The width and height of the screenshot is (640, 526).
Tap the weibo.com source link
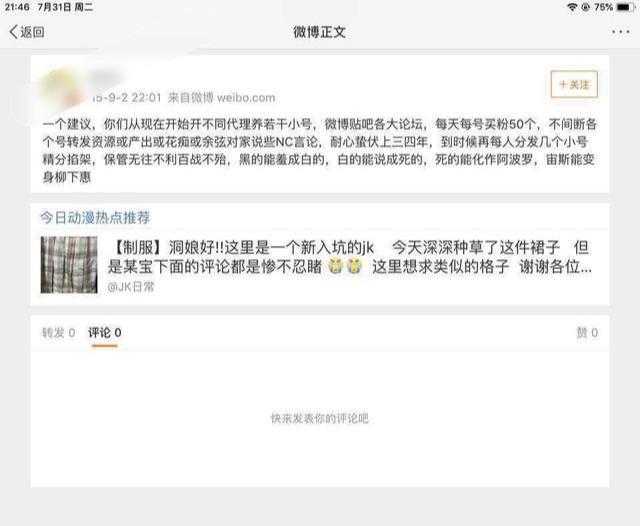point(246,98)
